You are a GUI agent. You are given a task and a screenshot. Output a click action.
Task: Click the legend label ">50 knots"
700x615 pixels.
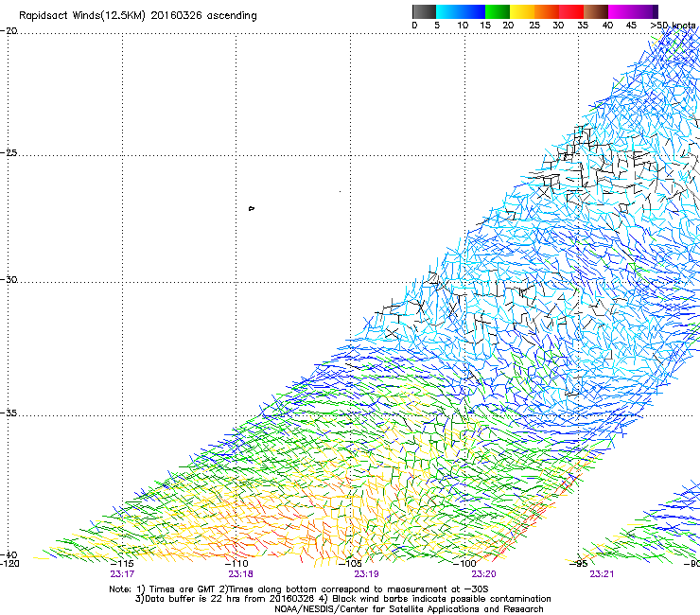tap(673, 26)
